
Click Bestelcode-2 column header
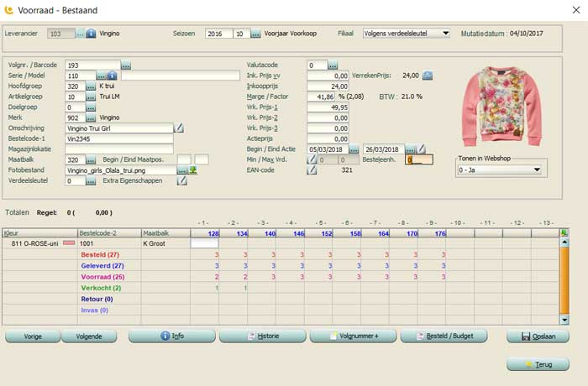click(109, 233)
